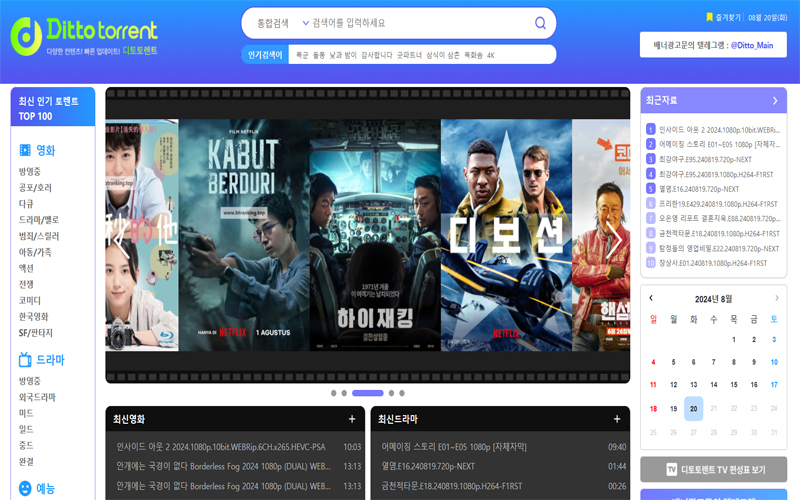The height and width of the screenshot is (500, 800).
Task: Open the @Ditto_Main telegram link
Action: tap(752, 45)
